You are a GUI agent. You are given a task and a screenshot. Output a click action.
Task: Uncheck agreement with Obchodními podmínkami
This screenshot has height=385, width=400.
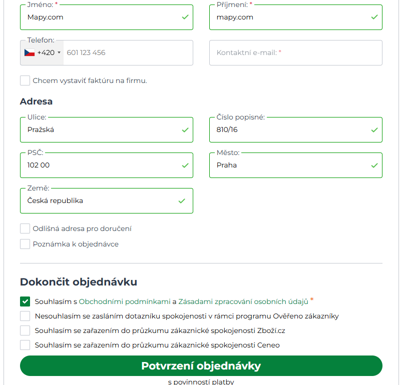point(25,301)
